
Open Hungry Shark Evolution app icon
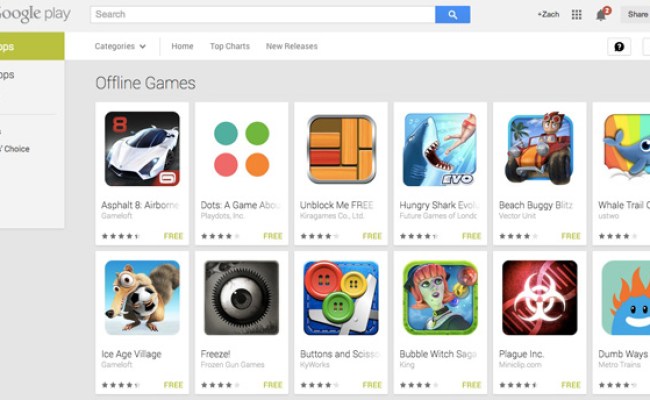[440, 149]
